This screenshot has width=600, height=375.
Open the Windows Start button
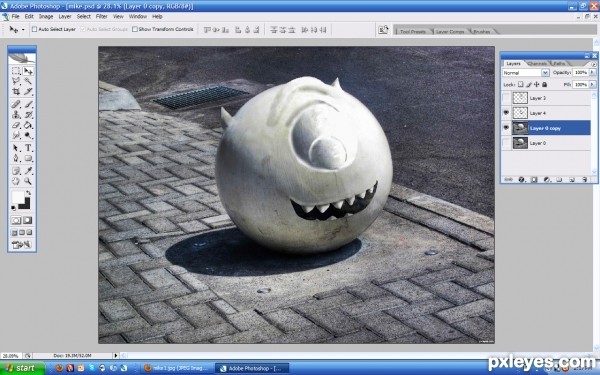[22, 368]
